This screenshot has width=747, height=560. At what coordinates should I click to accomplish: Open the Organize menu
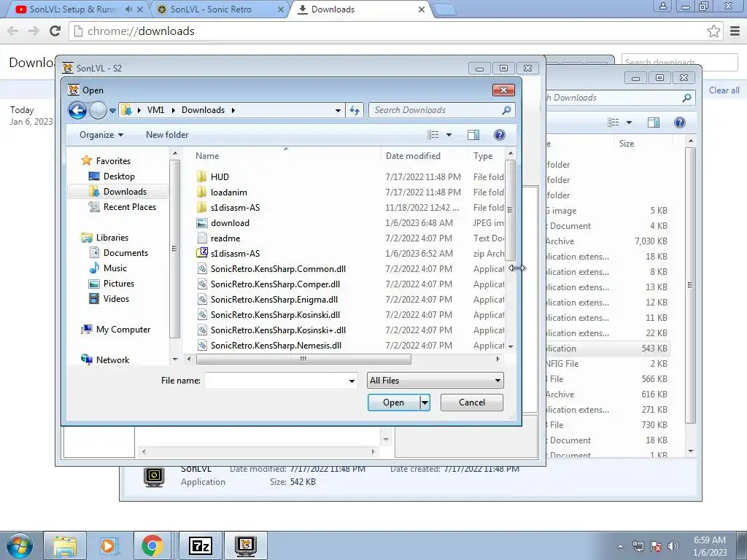101,135
